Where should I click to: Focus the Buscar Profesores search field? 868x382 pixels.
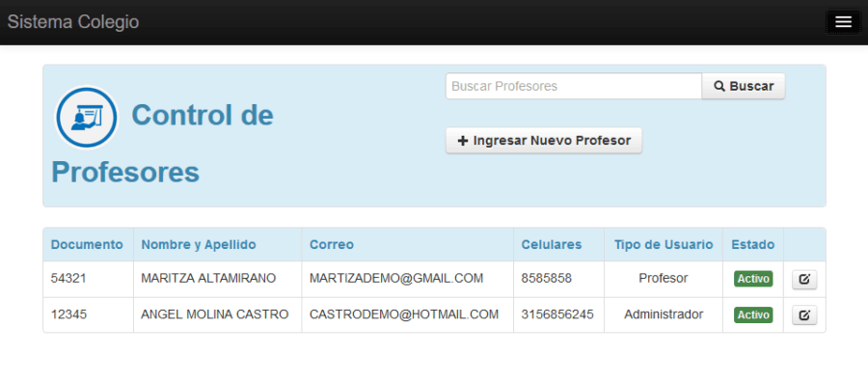574,87
